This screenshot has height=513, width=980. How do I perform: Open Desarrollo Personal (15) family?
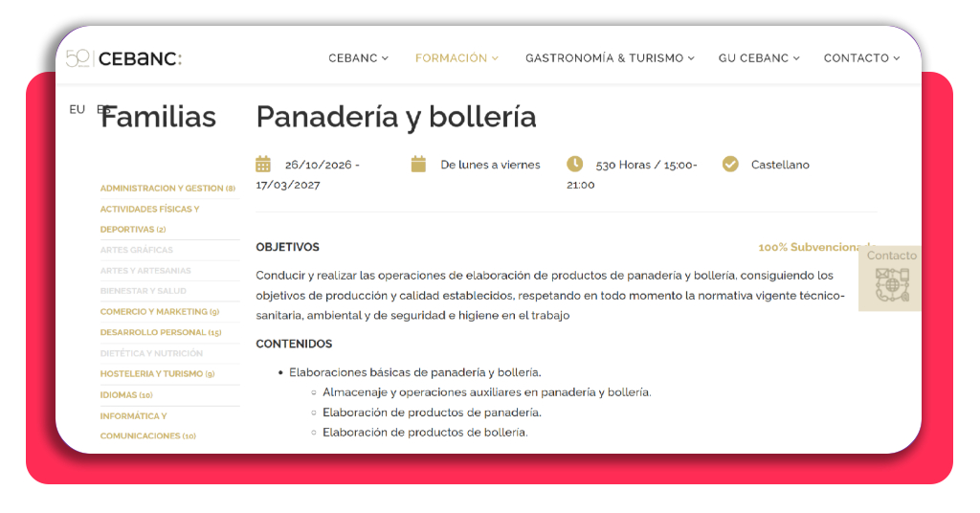point(161,332)
